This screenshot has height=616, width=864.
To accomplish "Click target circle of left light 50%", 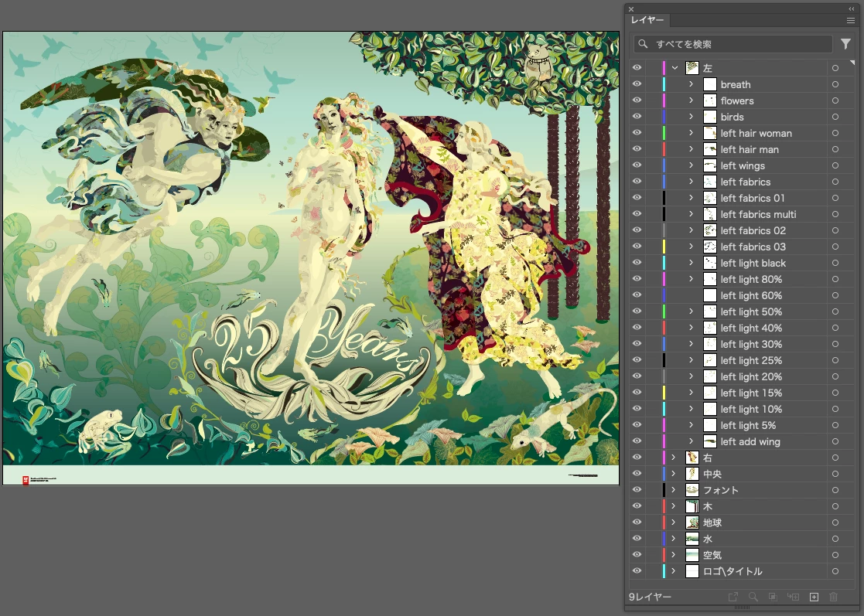I will [x=835, y=311].
